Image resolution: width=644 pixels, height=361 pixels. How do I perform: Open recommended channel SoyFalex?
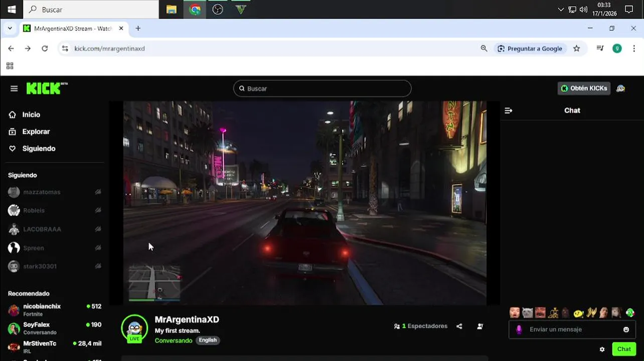(55, 328)
